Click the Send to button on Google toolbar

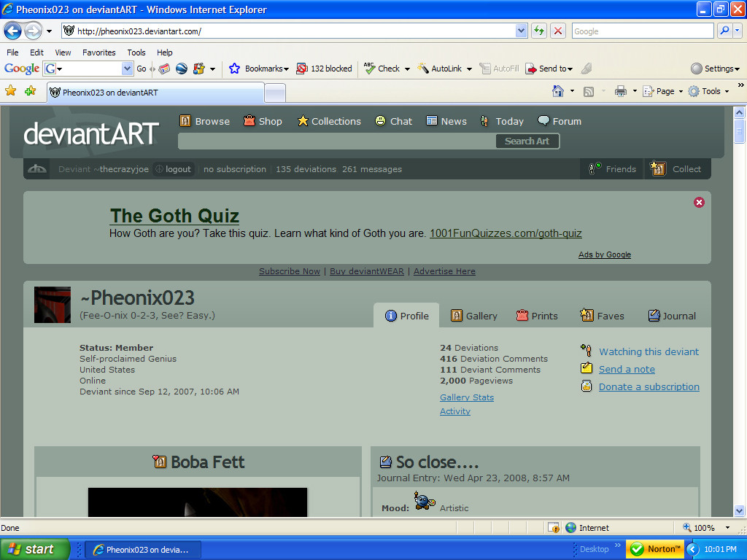[549, 69]
